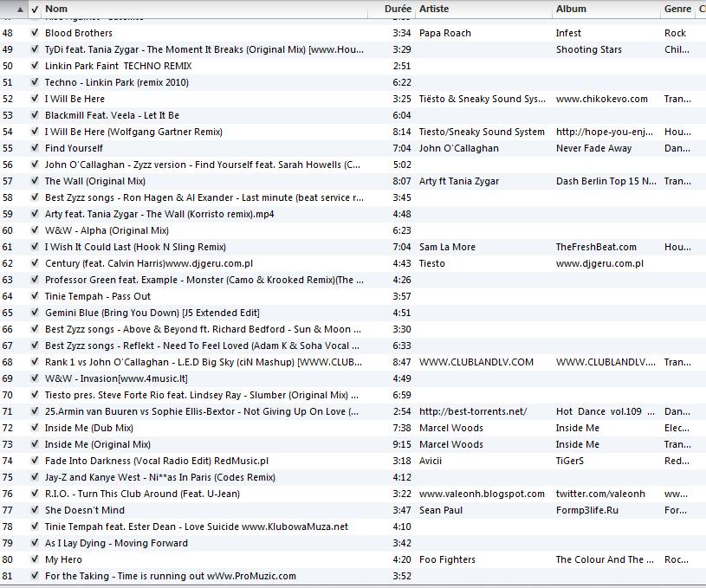Click the album "twitter.com/valeonh"
The image size is (706, 588).
click(600, 494)
